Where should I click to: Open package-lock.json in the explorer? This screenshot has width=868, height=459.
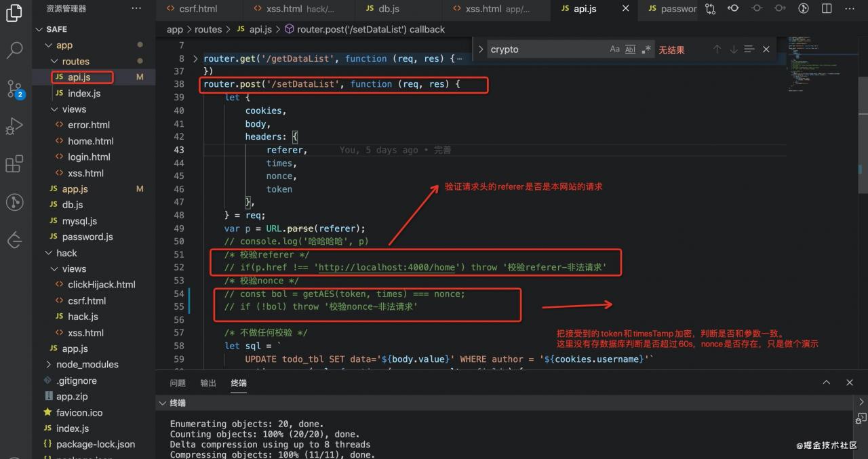click(96, 444)
